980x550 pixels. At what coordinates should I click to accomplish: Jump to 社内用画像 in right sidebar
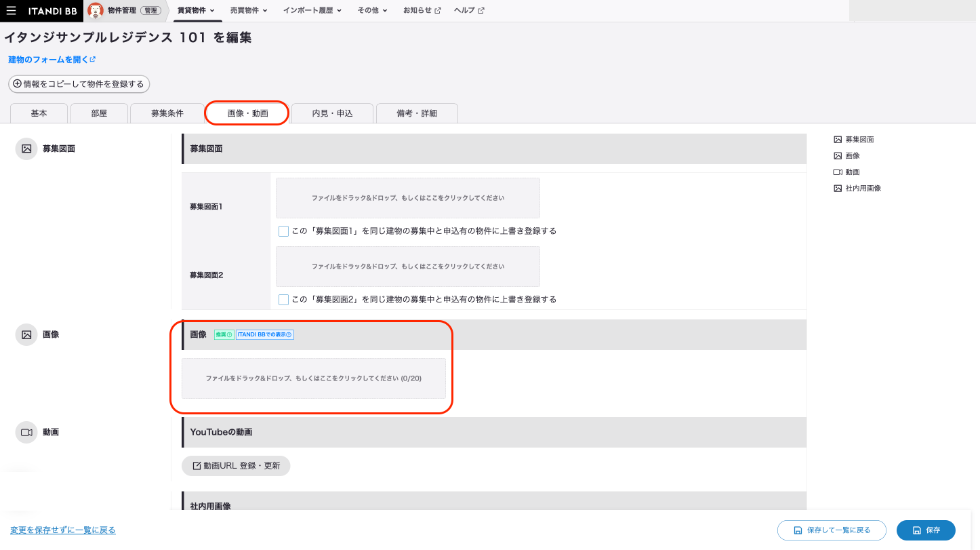pyautogui.click(x=857, y=189)
